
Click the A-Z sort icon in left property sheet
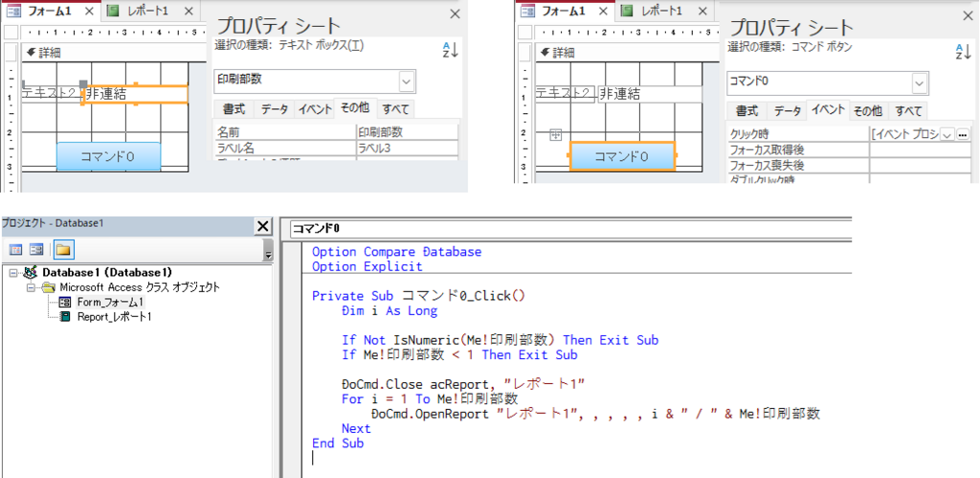449,51
